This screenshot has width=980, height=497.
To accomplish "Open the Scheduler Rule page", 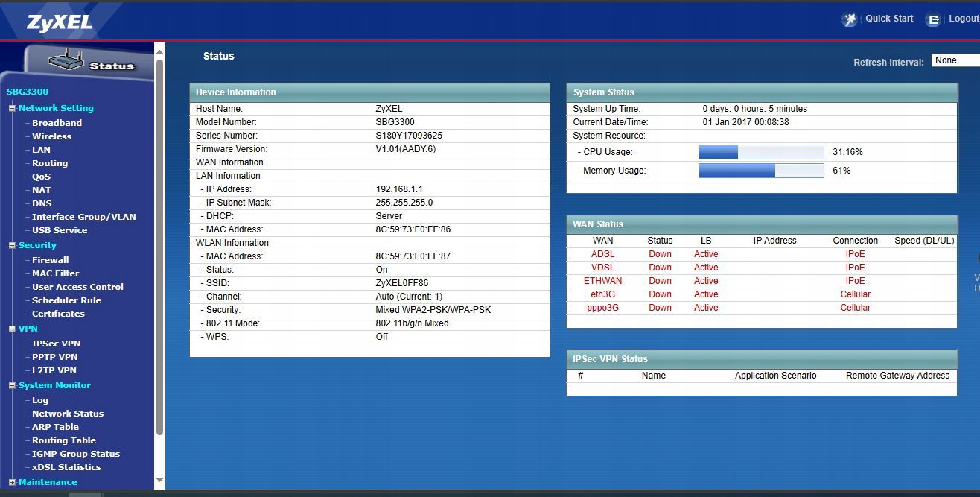I will pos(66,300).
